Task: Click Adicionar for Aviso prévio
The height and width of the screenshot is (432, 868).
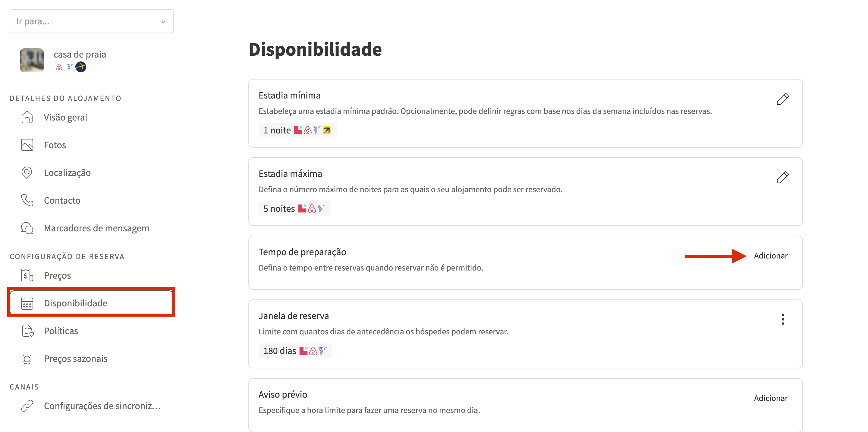Action: tap(770, 398)
